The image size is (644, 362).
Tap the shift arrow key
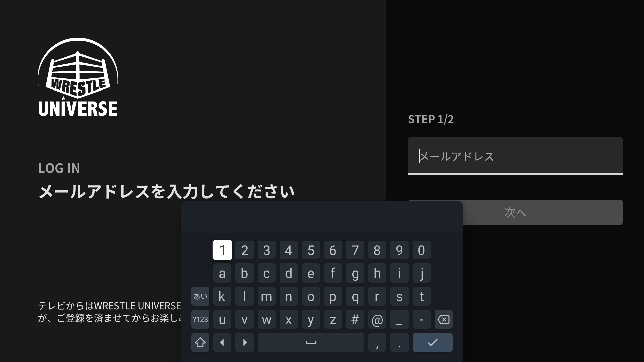click(x=200, y=342)
